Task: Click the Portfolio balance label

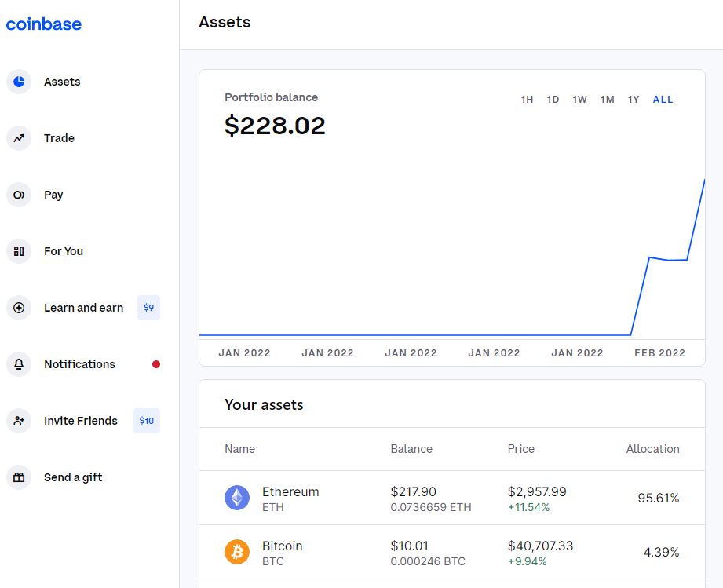Action: [271, 97]
